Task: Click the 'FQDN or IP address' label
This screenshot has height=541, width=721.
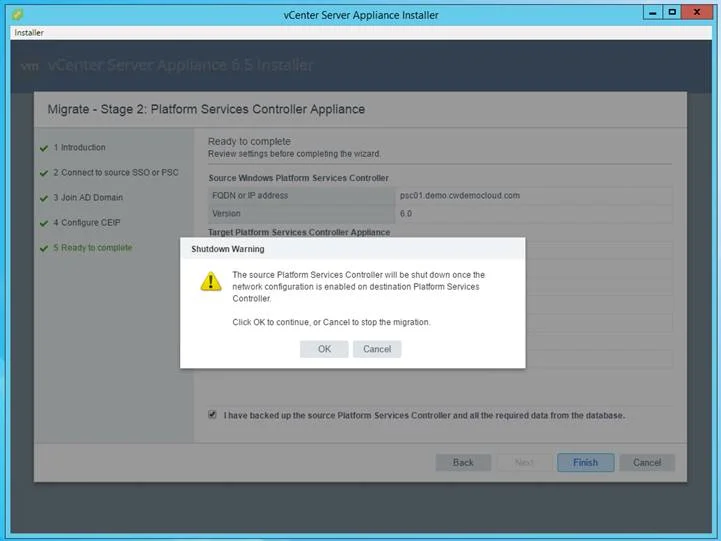Action: [x=250, y=195]
